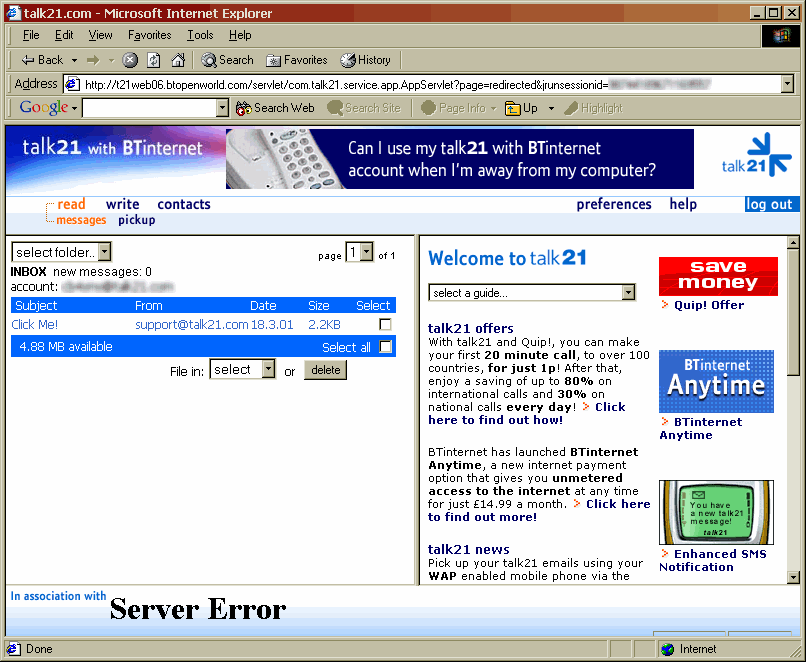806x662 pixels.
Task: Open the write tab
Action: [x=122, y=204]
